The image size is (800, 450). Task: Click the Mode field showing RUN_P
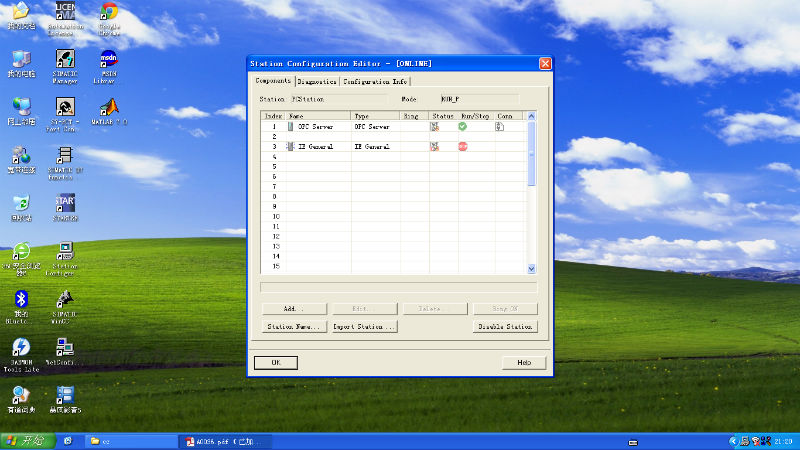click(480, 99)
